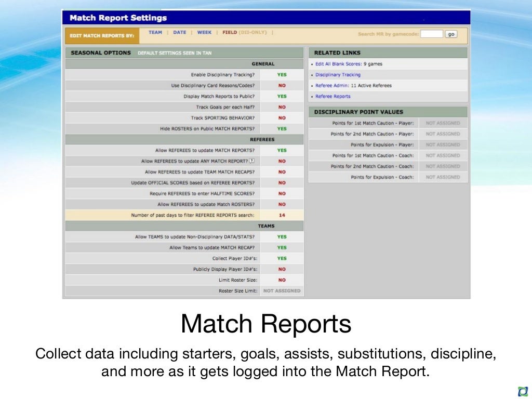The width and height of the screenshot is (532, 399).
Task: Toggle Allow Teams to update MATCH RECAP value
Action: (282, 248)
